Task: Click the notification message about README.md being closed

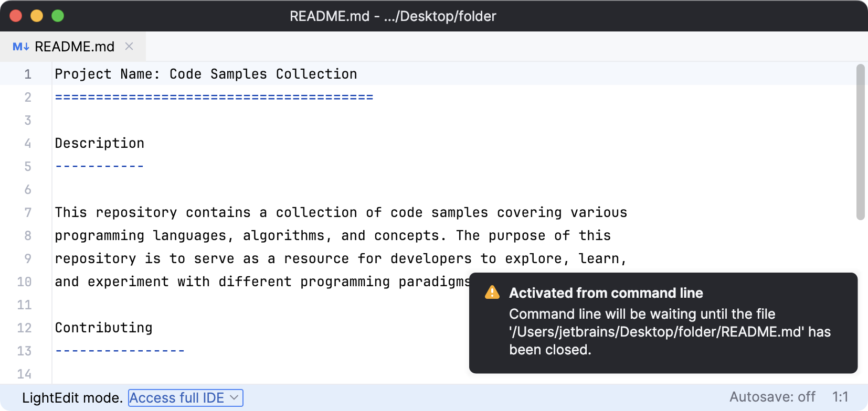Action: [x=669, y=331]
